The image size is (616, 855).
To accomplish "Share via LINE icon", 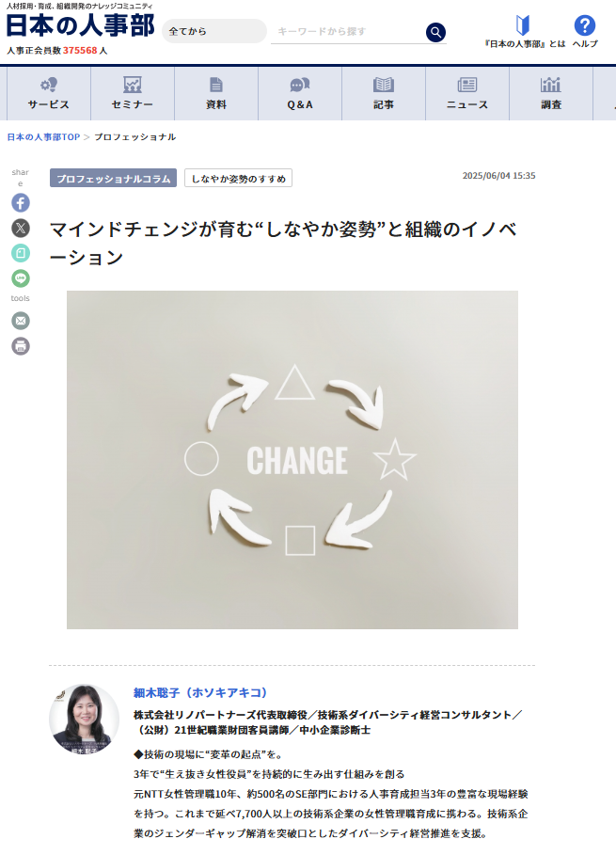I will pos(21,278).
